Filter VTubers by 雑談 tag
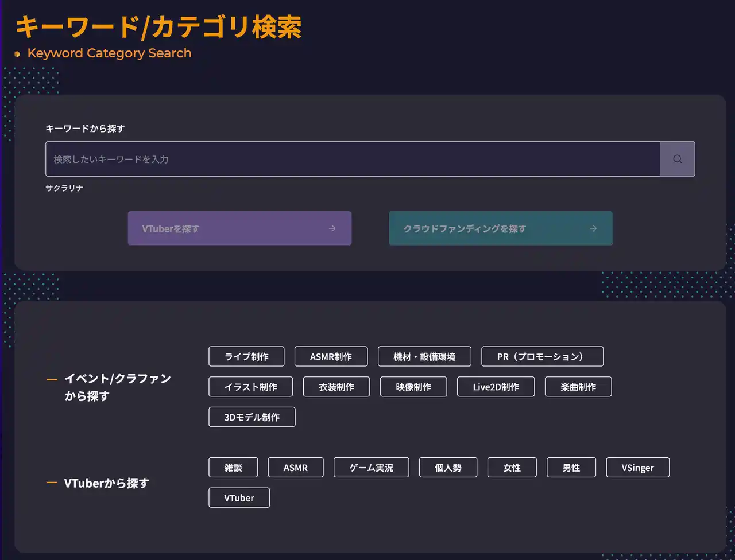 [233, 468]
